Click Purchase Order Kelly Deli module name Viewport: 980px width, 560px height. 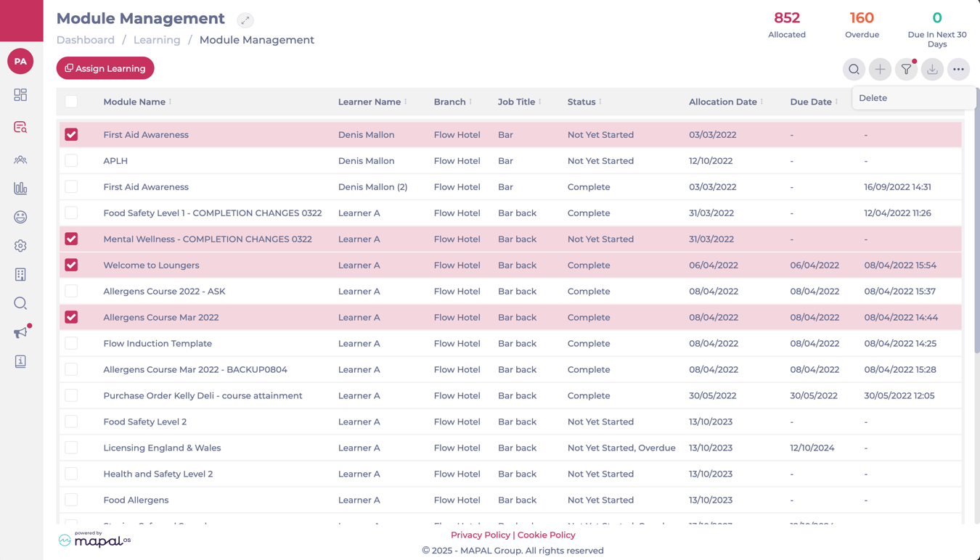click(203, 395)
